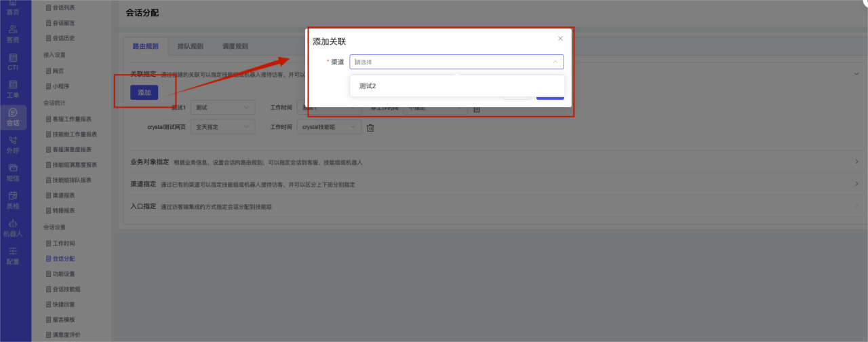868x342 pixels.
Task: Open the 外呼 outbound call module
Action: pos(13,145)
